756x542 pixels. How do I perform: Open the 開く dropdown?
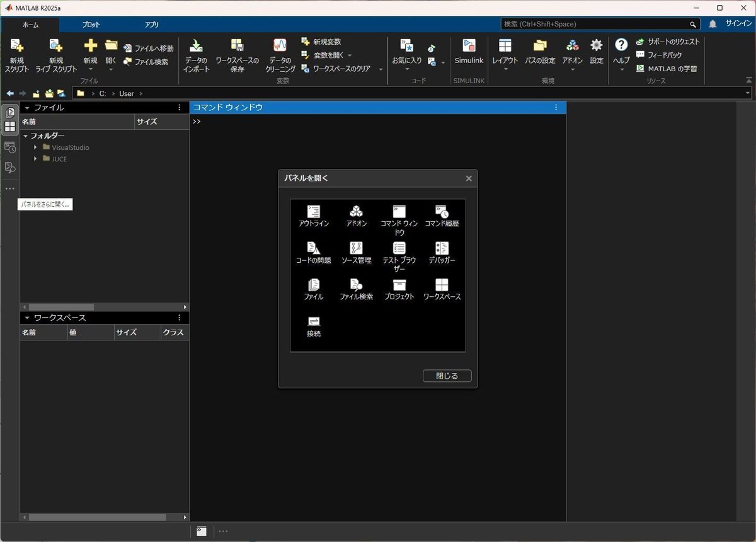click(111, 69)
